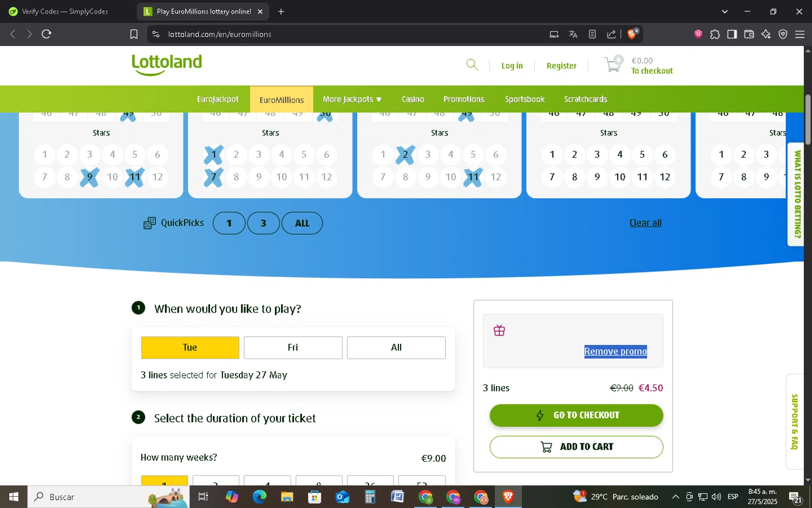Image resolution: width=812 pixels, height=508 pixels.
Task: QuickPick 1 line button
Action: [x=229, y=223]
